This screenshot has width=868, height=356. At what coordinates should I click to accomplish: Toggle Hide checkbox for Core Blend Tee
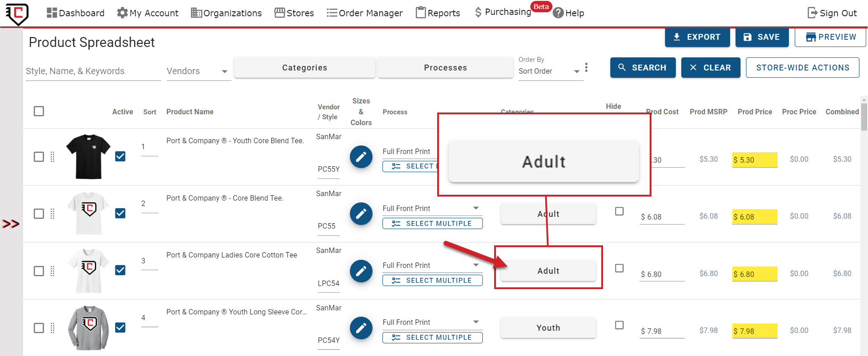tap(619, 211)
